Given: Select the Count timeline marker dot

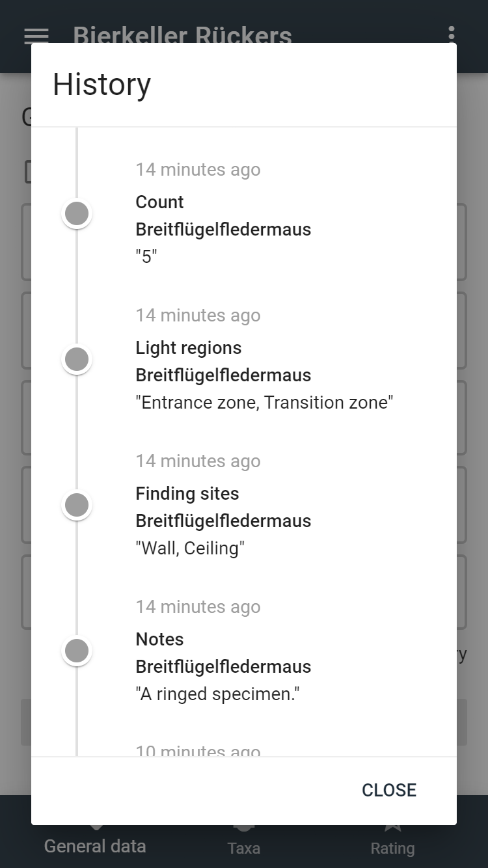Looking at the screenshot, I should 77,213.
